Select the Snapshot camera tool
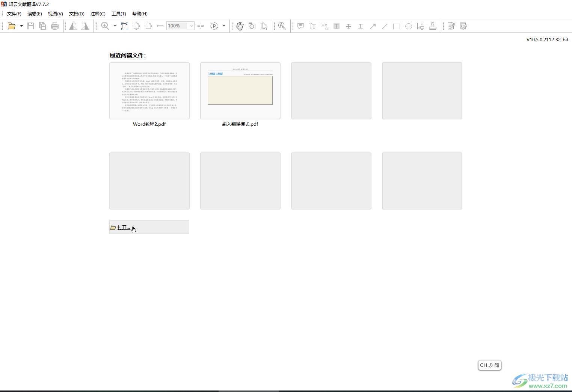Screen dimensions: 572x392 pos(252,26)
